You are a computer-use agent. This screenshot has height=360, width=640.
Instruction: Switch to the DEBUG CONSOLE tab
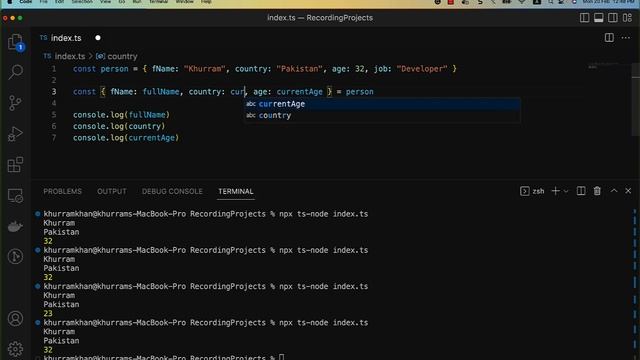click(x=172, y=191)
